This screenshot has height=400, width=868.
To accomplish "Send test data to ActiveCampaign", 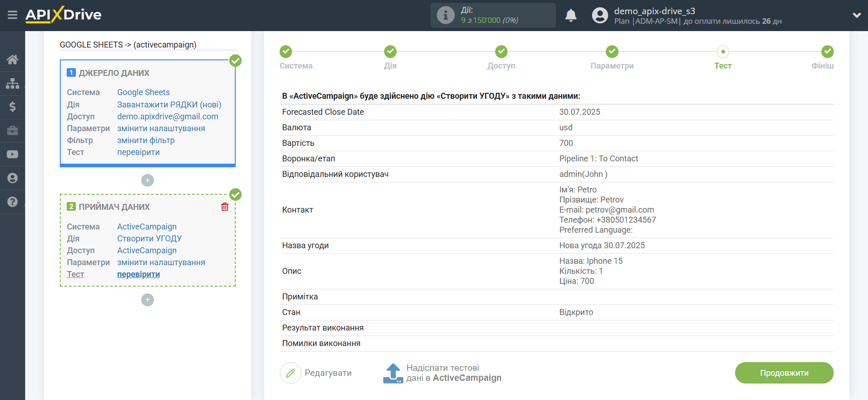I will tap(454, 373).
